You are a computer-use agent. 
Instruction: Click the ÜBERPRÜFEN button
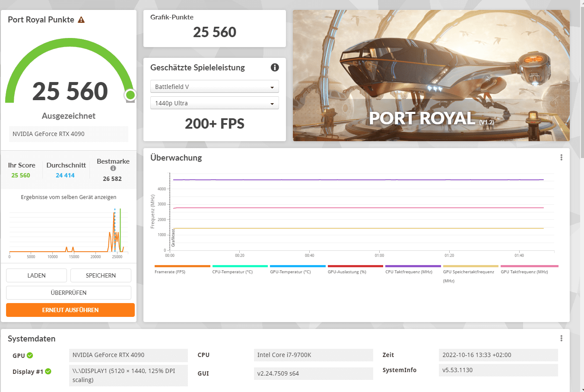click(x=69, y=293)
